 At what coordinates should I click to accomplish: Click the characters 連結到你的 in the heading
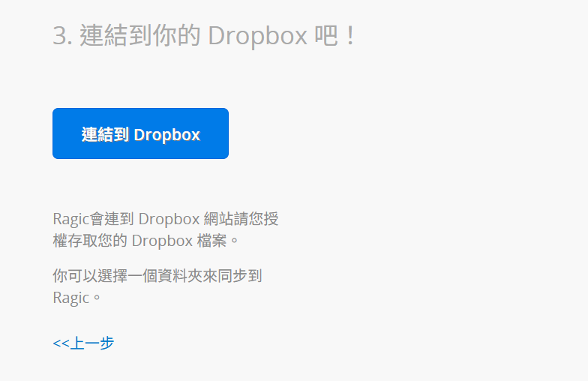(139, 36)
